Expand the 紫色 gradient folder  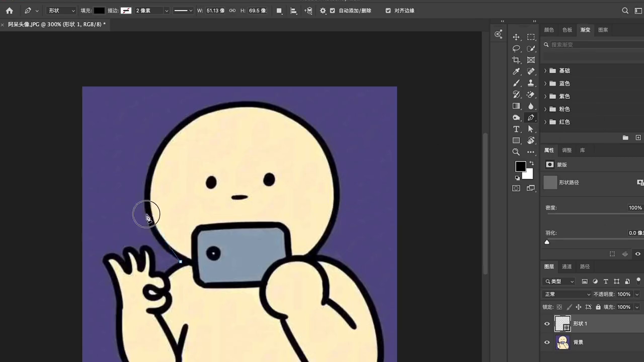click(x=545, y=97)
